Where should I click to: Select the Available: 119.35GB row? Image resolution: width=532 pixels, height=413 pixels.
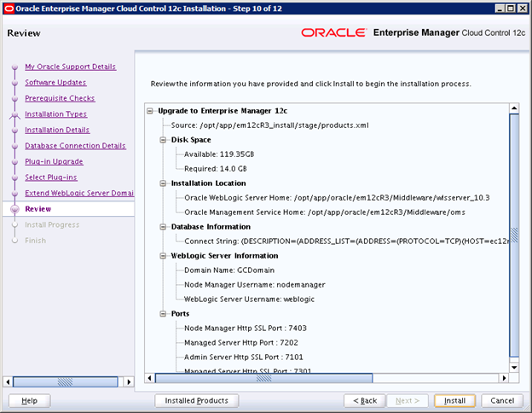[x=219, y=154]
